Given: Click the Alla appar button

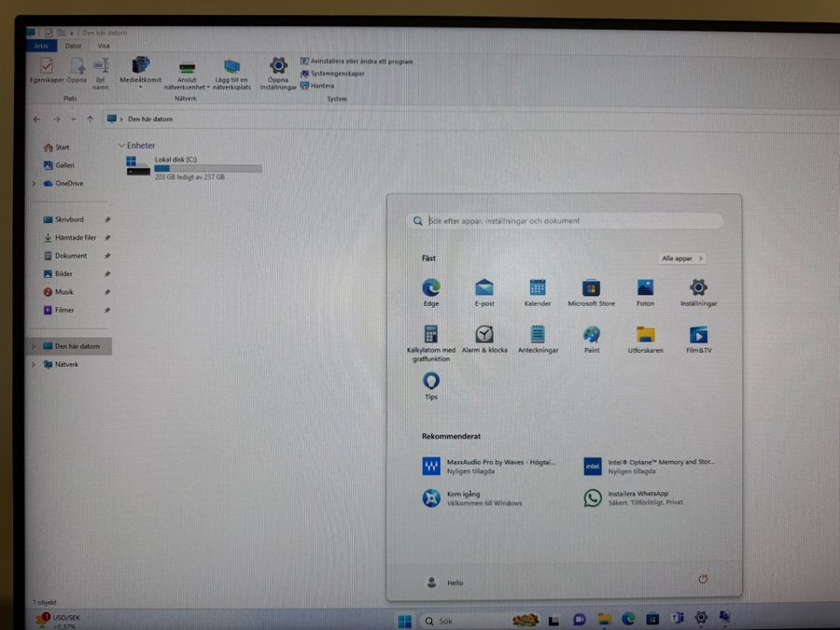Looking at the screenshot, I should (x=682, y=259).
